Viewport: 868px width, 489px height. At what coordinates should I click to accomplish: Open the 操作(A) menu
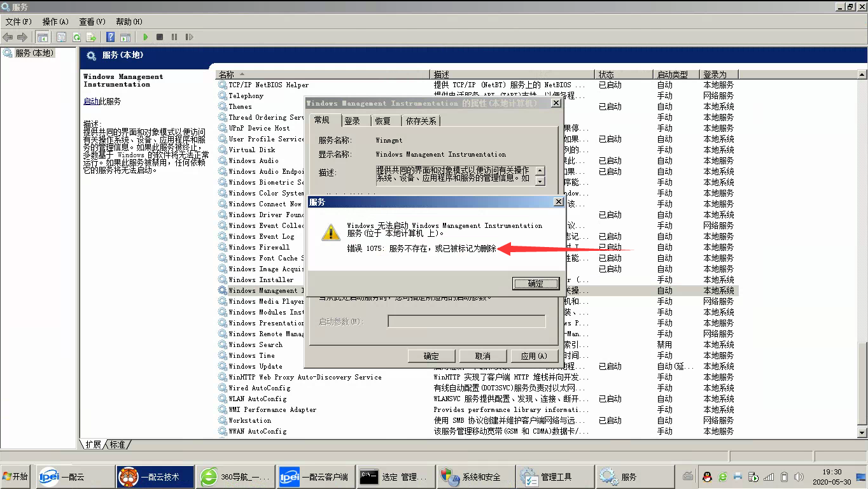coord(55,22)
